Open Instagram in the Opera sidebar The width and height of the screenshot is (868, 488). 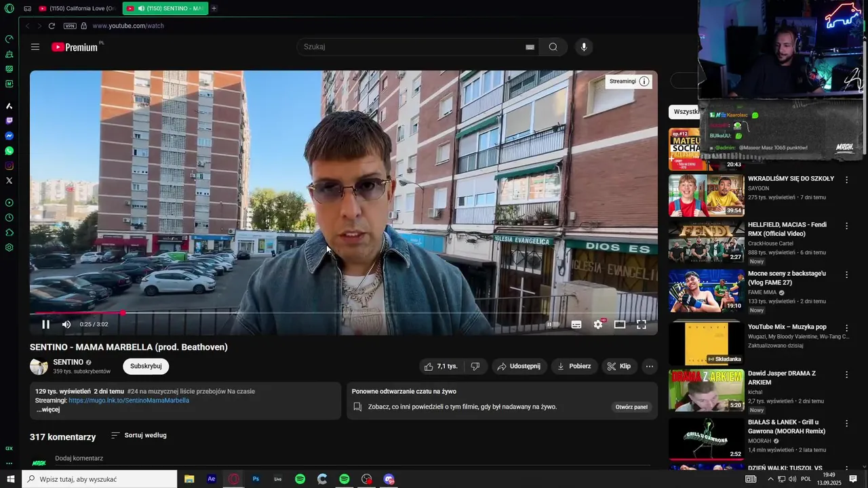click(x=9, y=166)
